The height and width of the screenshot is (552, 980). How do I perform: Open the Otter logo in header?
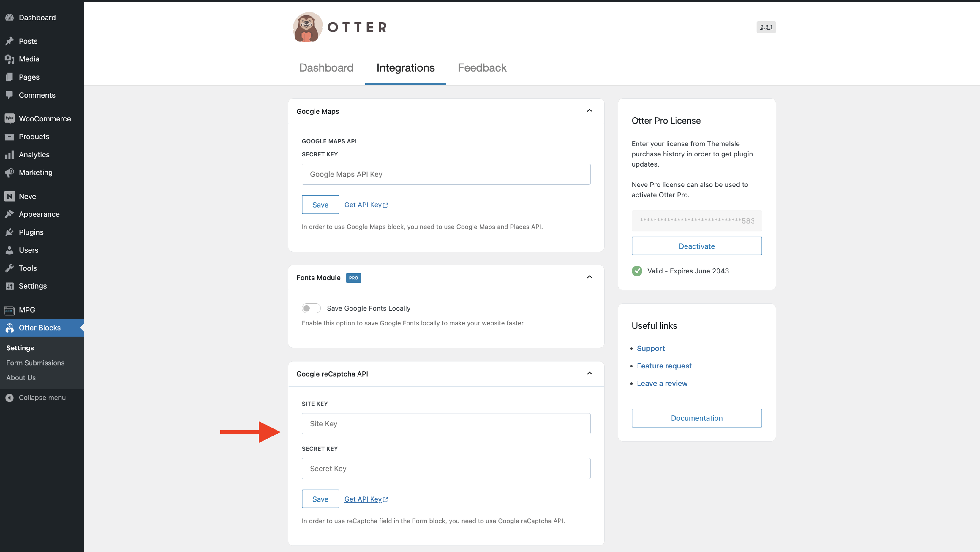(x=307, y=27)
